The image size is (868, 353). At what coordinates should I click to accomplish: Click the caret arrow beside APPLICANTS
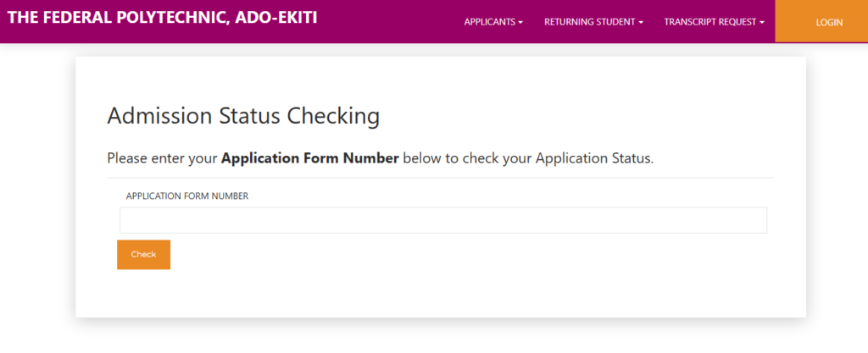[520, 23]
